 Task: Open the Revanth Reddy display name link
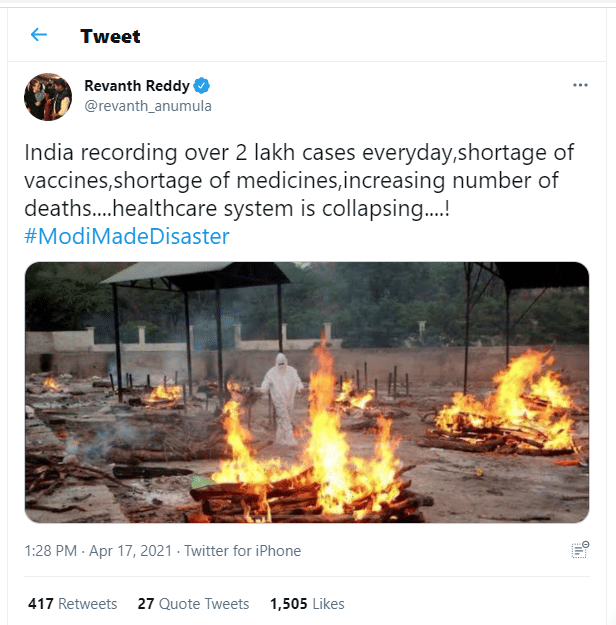point(138,86)
